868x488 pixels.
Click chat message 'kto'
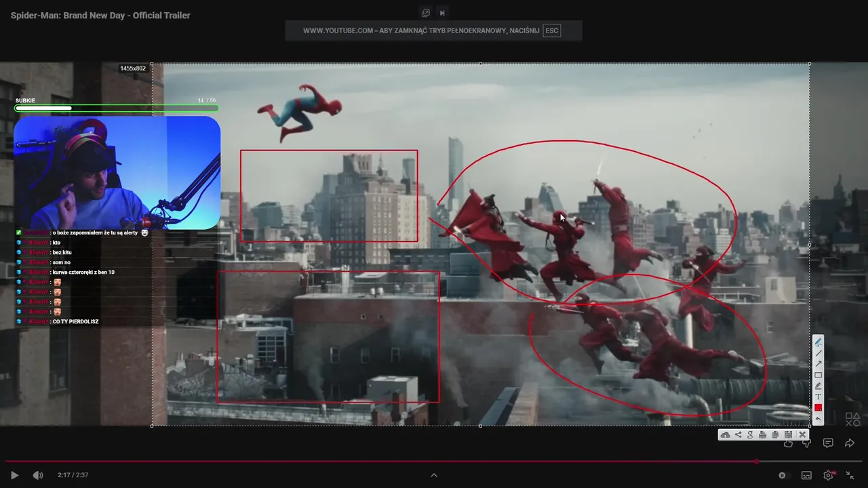[56, 242]
